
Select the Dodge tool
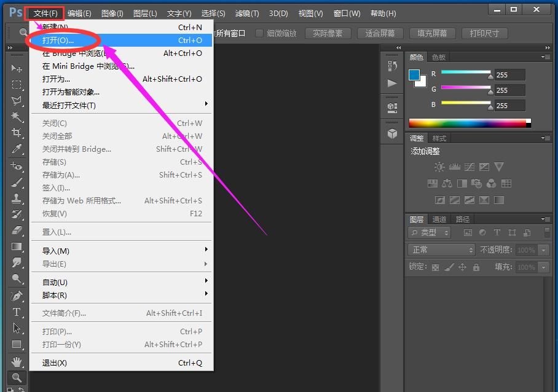pos(17,278)
